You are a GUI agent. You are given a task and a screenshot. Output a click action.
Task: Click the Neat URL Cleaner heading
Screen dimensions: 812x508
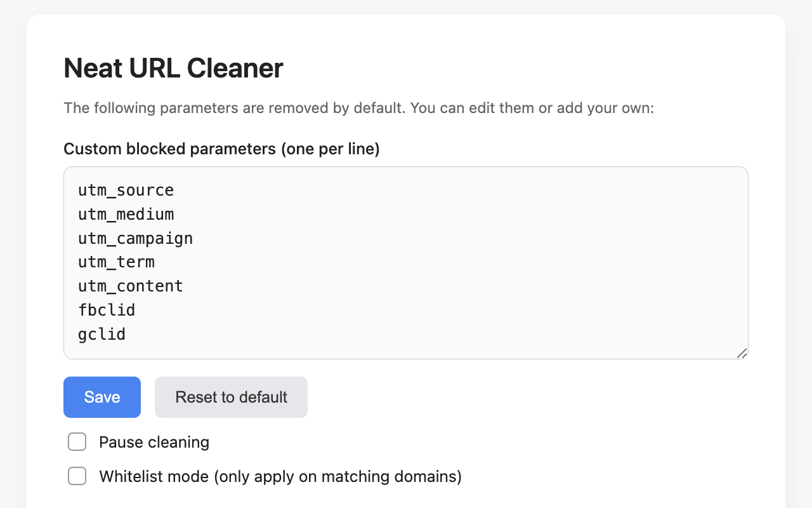pos(173,68)
